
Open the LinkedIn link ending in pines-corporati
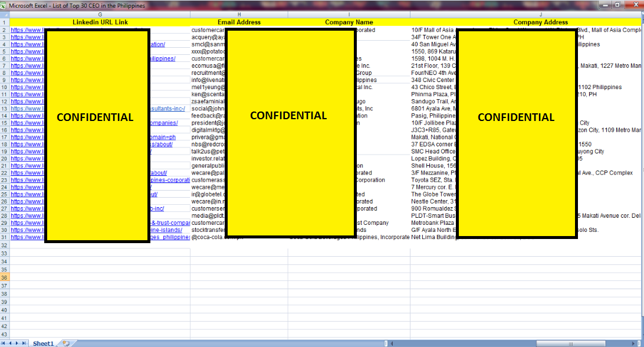169,180
